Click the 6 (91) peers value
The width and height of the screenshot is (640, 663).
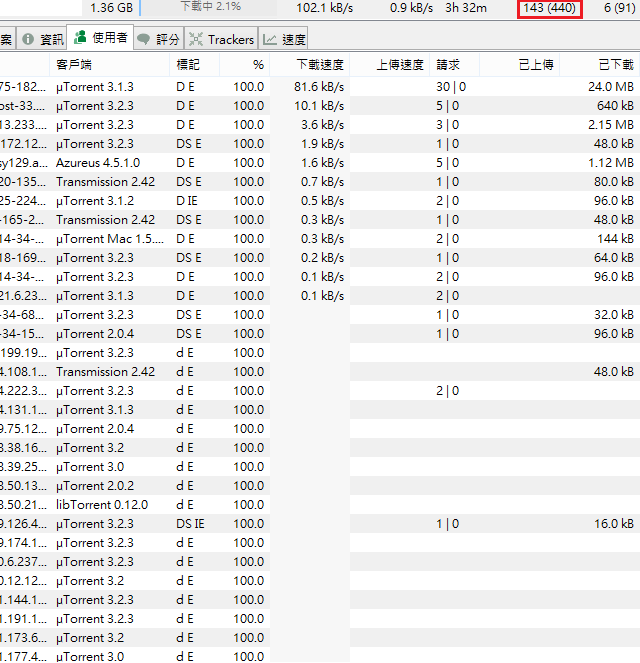(619, 8)
